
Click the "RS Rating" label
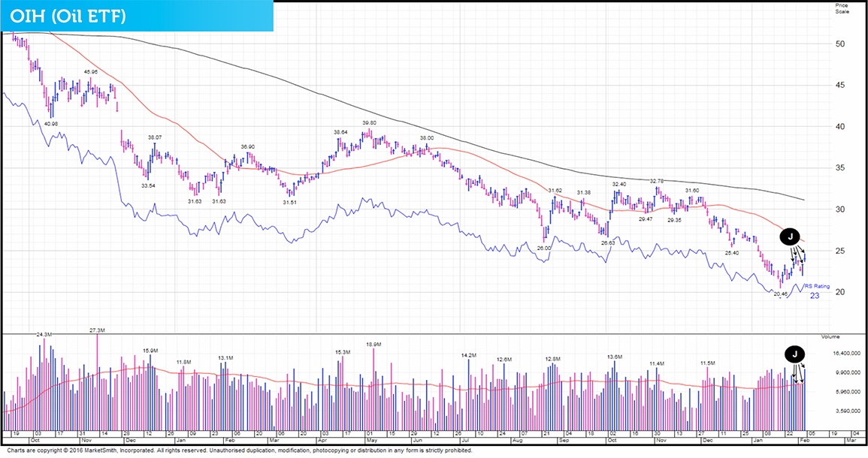(x=817, y=287)
